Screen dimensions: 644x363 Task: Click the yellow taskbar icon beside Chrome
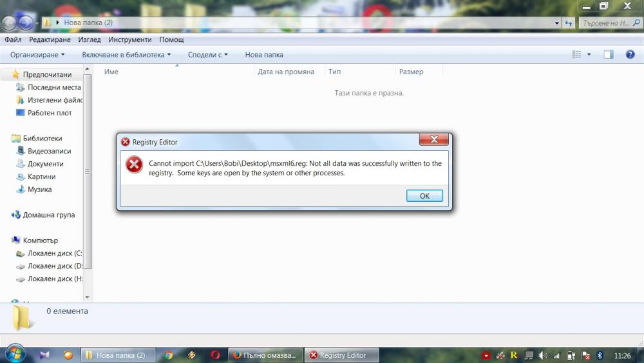[191, 355]
